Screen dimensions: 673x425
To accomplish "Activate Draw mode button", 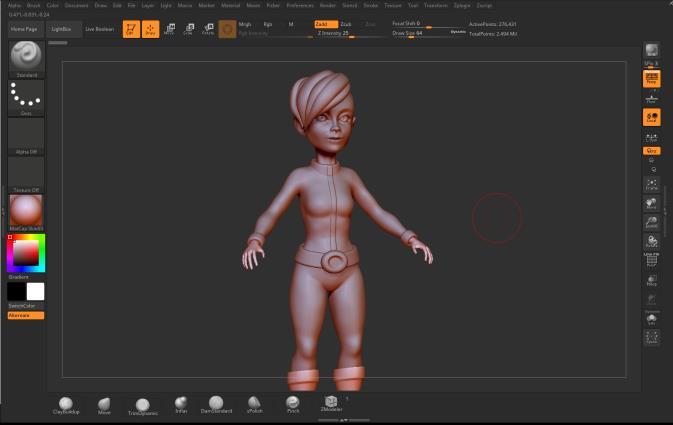I will tap(150, 29).
